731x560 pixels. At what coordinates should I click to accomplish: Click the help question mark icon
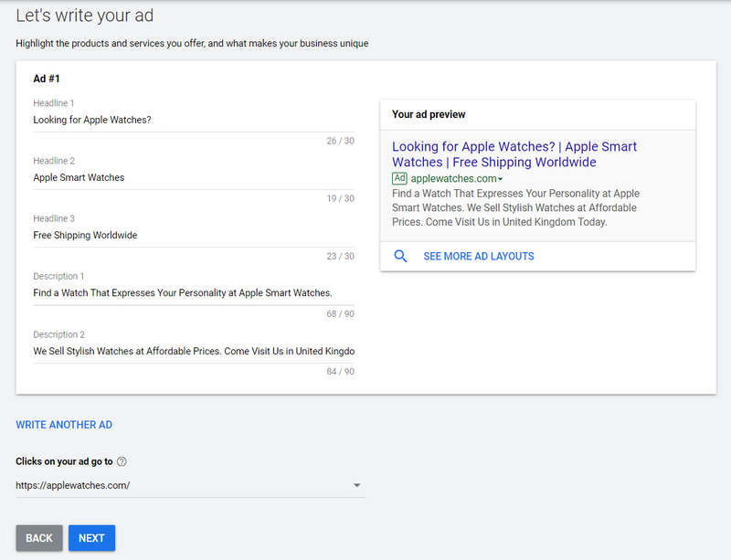pyautogui.click(x=122, y=461)
